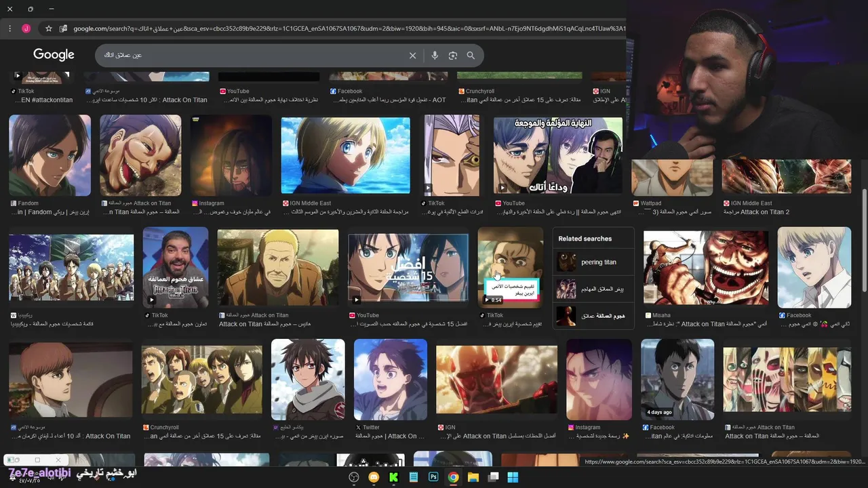Open the Crunchyroll shouting soldiers thumbnail
Screen dimensions: 868x488
pos(201,380)
